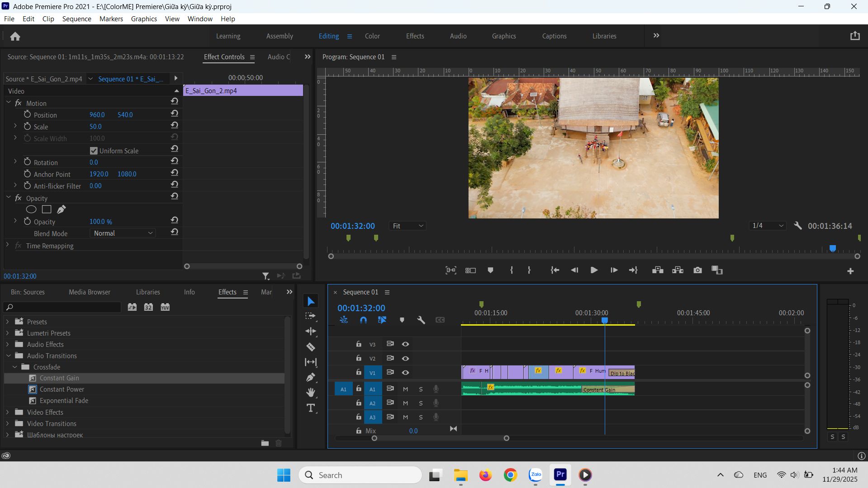Expand the Presets folder

[7, 322]
